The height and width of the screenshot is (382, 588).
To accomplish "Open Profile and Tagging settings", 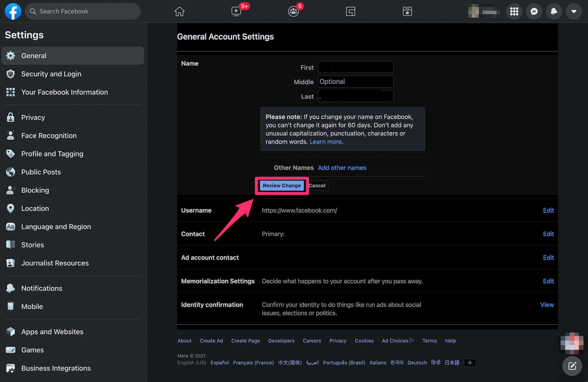I will [73, 154].
